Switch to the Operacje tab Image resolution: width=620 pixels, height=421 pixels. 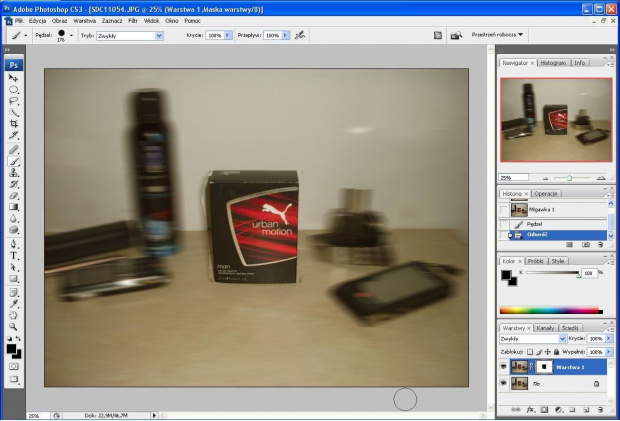546,194
